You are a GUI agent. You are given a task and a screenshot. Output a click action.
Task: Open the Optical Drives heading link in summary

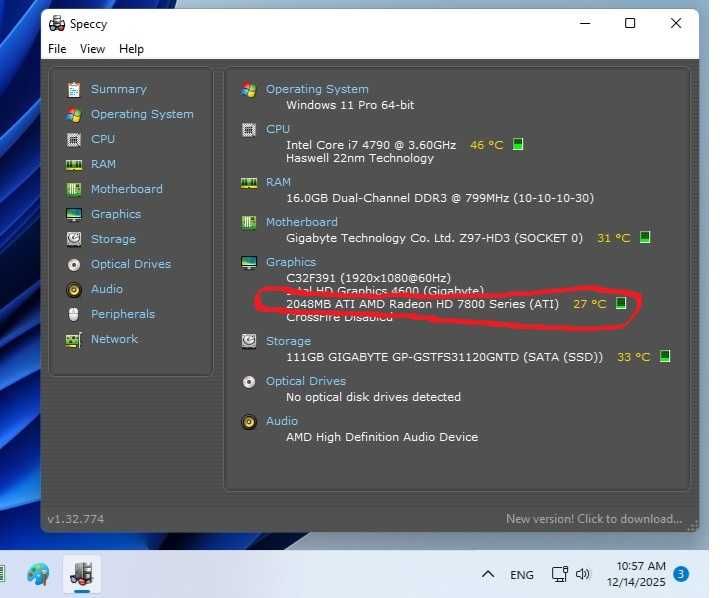click(306, 381)
